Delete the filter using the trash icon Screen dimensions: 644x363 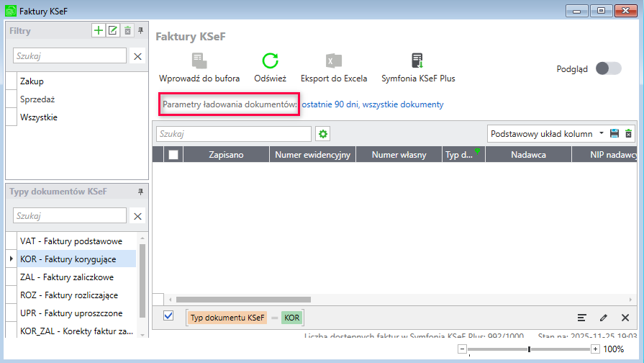pyautogui.click(x=127, y=30)
